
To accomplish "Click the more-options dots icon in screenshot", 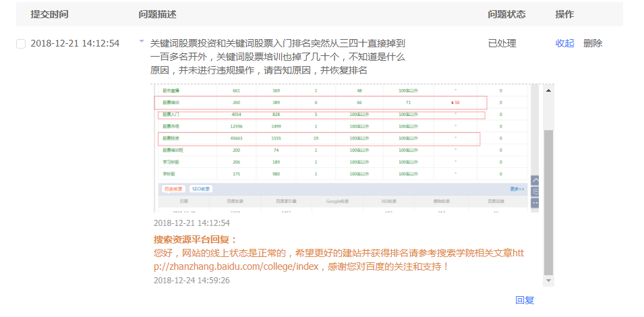I will 535,202.
